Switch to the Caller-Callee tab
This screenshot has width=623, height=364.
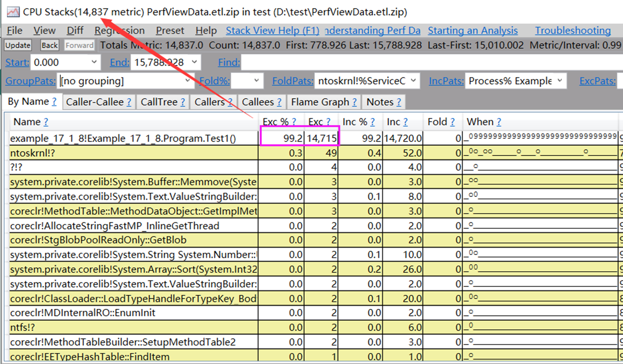click(x=95, y=101)
